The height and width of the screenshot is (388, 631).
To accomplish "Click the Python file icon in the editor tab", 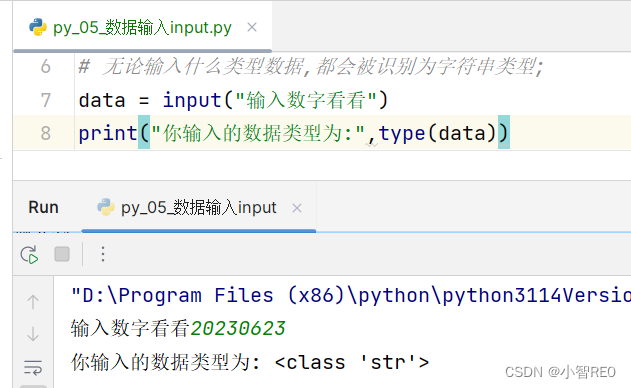I will (38, 27).
